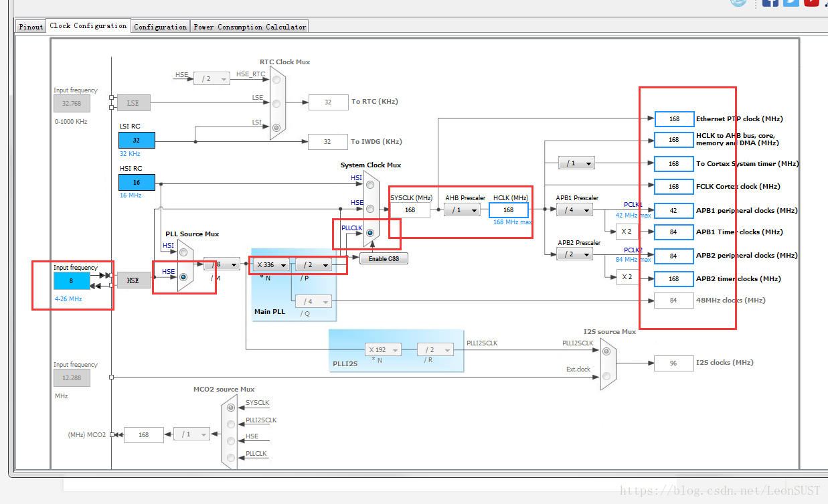Viewport: 828px width, 504px height.
Task: Open the Main PLL /P divider dropdown
Action: click(x=313, y=265)
